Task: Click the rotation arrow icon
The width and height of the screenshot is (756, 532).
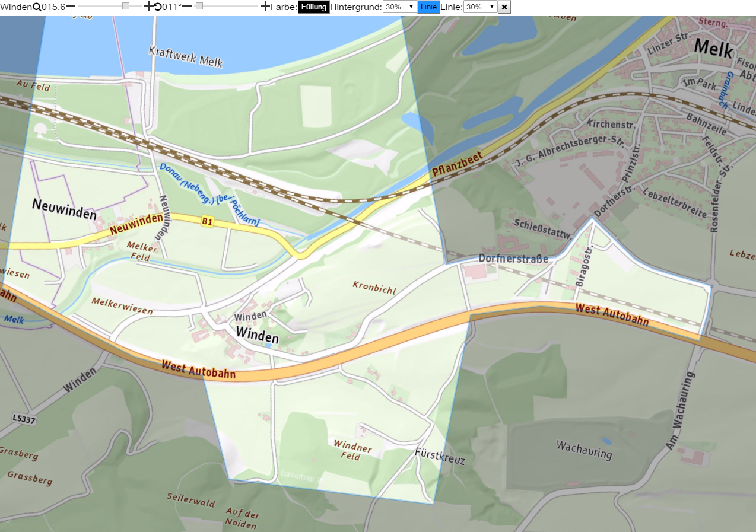Action: (x=157, y=7)
